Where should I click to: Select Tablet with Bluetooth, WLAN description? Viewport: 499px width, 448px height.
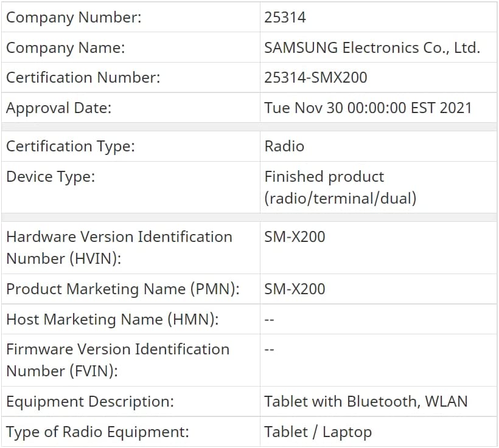[x=366, y=401]
